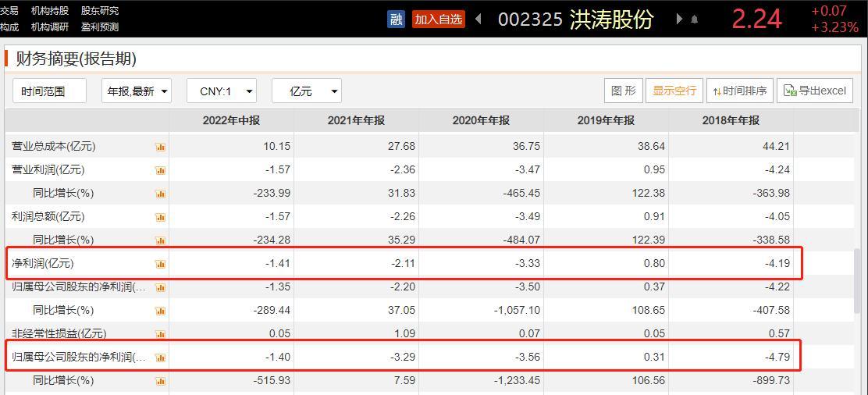Click chart icon beside -234.28 growth row
The height and width of the screenshot is (395, 868).
click(x=161, y=240)
